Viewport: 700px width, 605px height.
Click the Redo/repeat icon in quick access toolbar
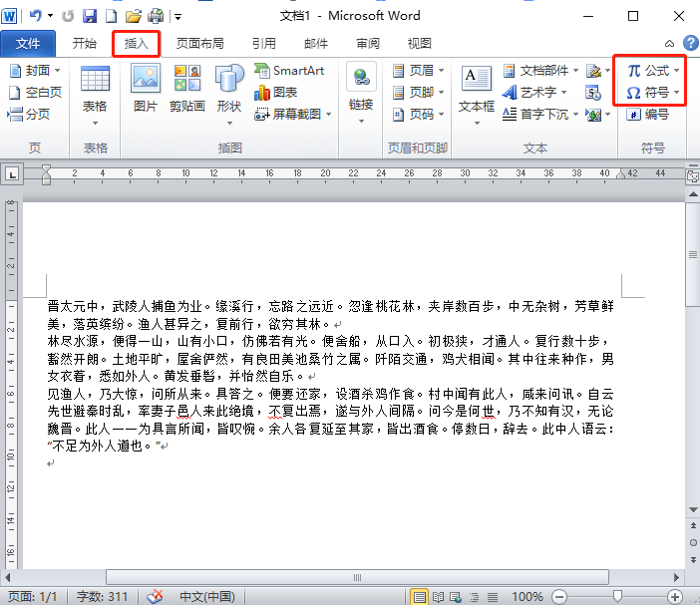coord(68,17)
